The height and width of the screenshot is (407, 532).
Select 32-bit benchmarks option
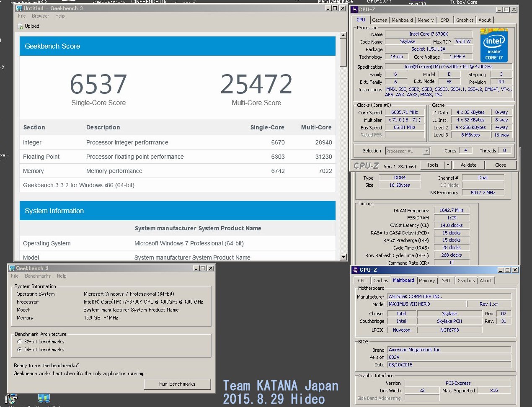tap(20, 342)
